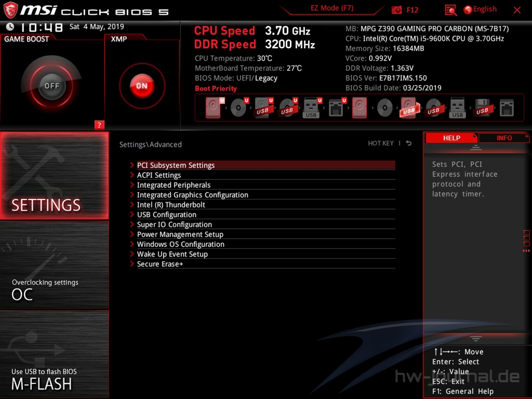Expand Intel (R) Thunderbolt chevron

(x=132, y=204)
